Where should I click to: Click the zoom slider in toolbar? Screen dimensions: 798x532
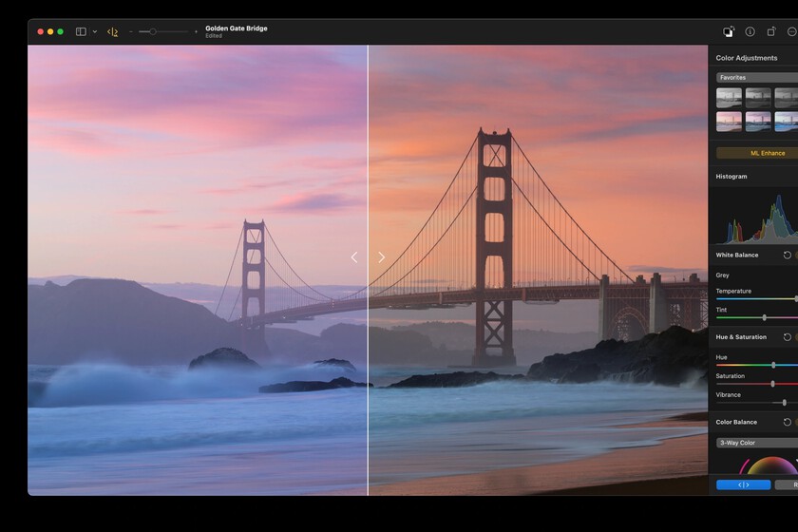pos(152,31)
